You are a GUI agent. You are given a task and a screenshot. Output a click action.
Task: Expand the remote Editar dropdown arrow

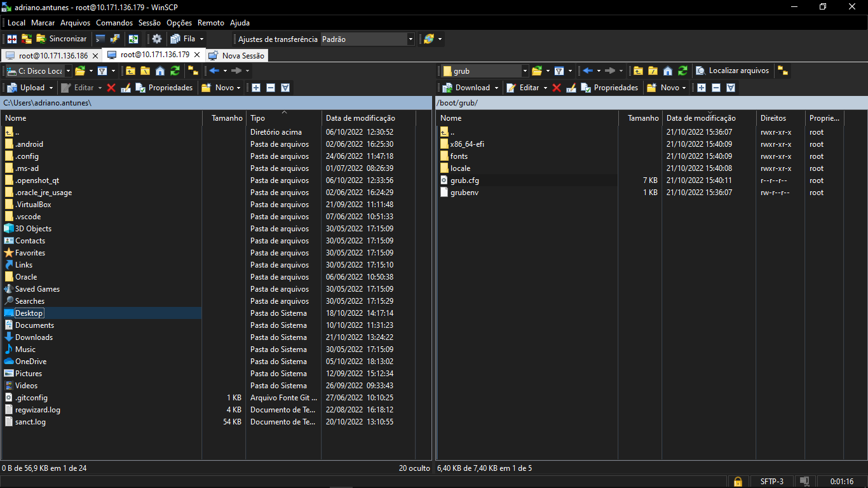pyautogui.click(x=546, y=88)
